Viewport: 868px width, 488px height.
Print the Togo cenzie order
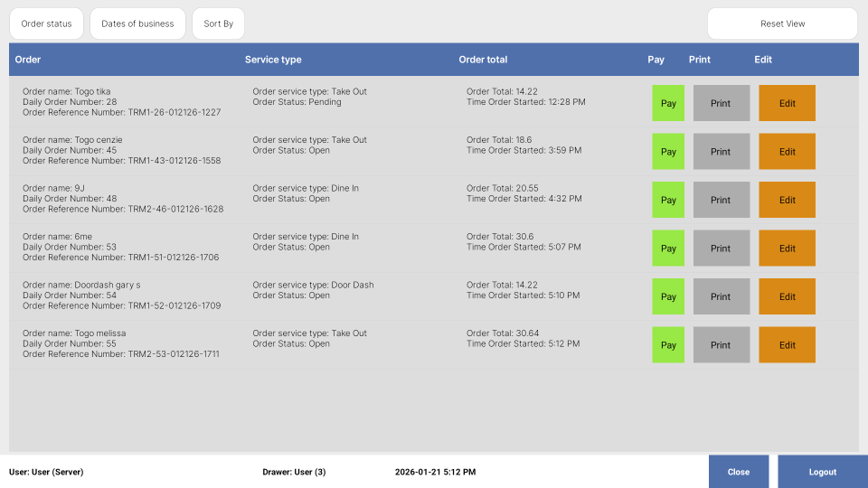pyautogui.click(x=721, y=152)
